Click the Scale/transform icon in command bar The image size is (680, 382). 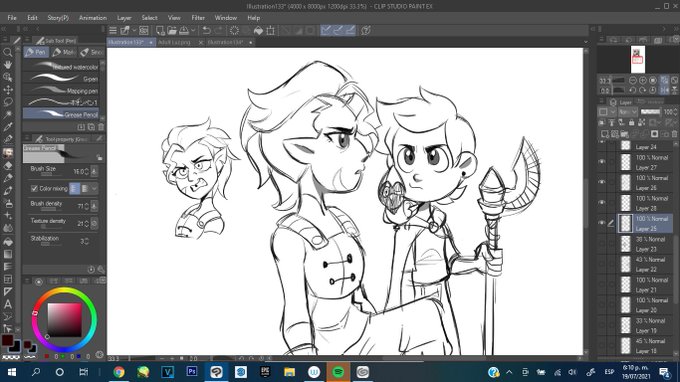(271, 30)
